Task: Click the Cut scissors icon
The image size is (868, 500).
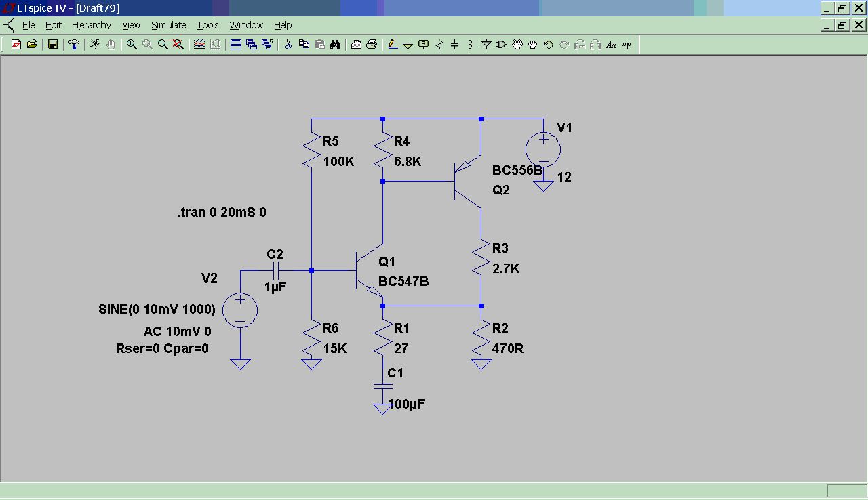Action: point(288,45)
